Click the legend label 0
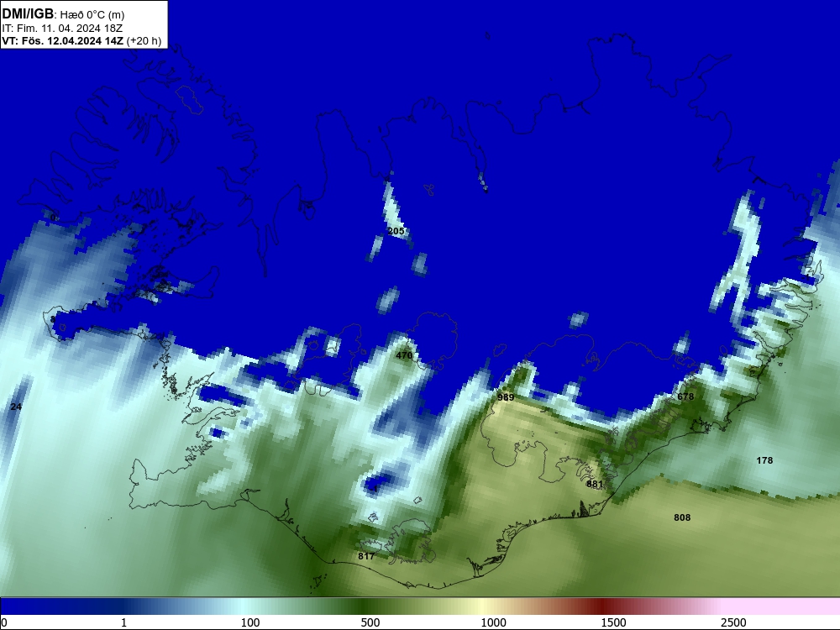Screen dimensions: 840x630 coord(4,622)
